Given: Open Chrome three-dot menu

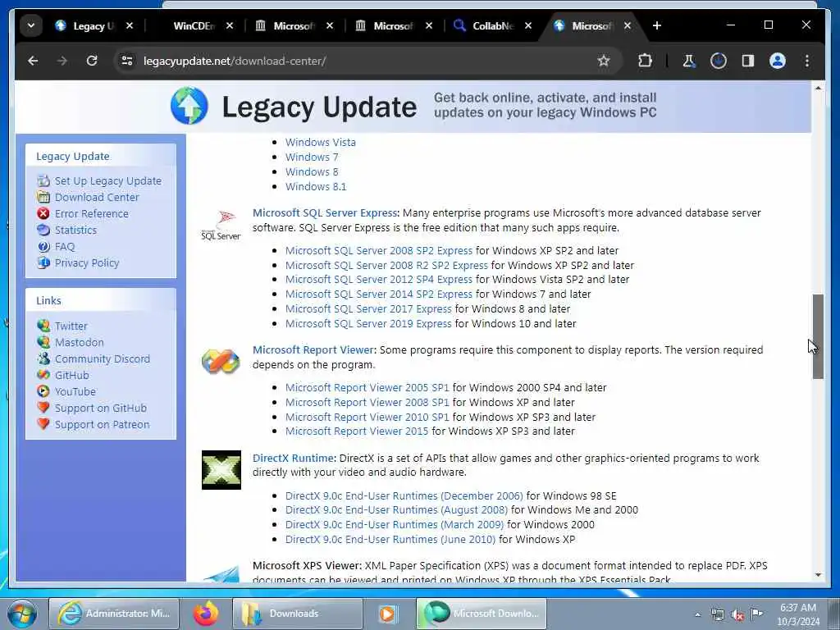Looking at the screenshot, I should [807, 61].
